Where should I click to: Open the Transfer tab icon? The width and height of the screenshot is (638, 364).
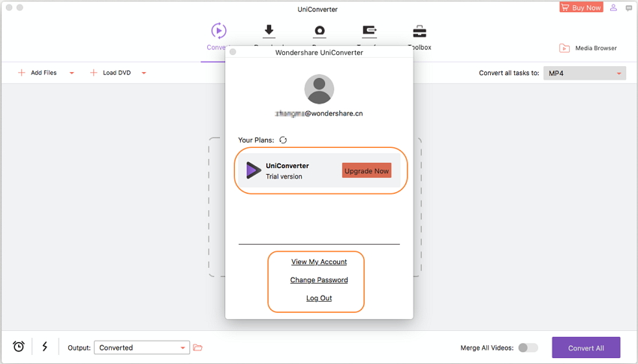click(369, 31)
